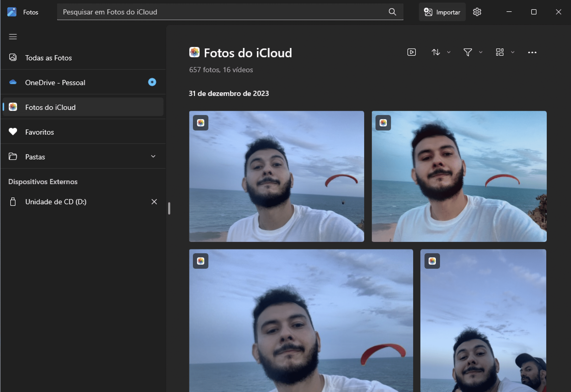Click the Importar button

[x=442, y=12]
